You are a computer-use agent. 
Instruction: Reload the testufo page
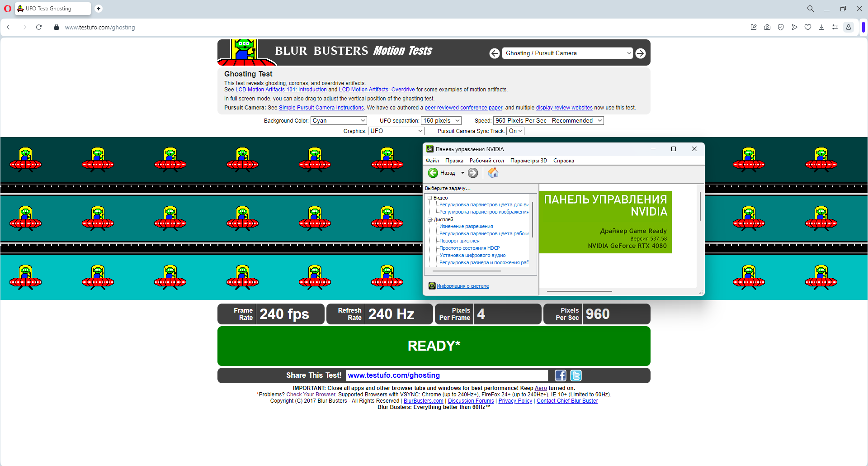(x=39, y=27)
